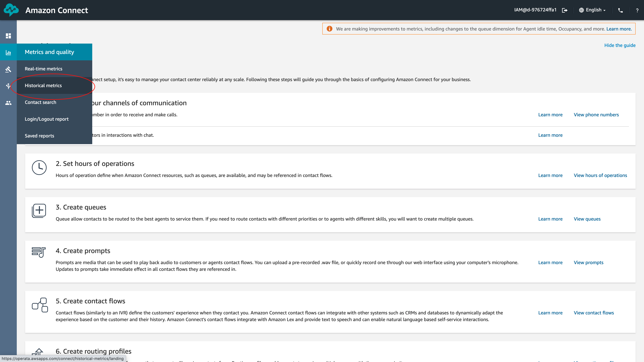Open Saved reports from the menu
The image size is (644, 362).
point(55,136)
